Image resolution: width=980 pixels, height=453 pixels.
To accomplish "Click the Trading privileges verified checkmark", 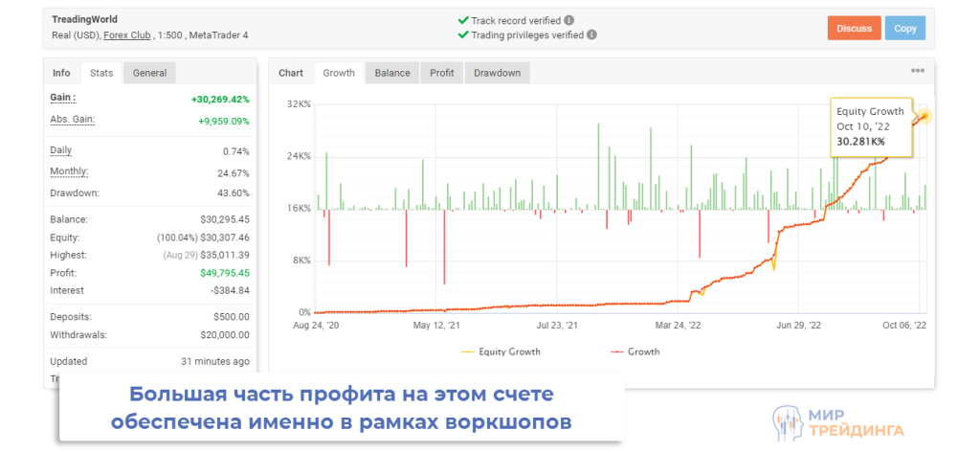I will (463, 35).
